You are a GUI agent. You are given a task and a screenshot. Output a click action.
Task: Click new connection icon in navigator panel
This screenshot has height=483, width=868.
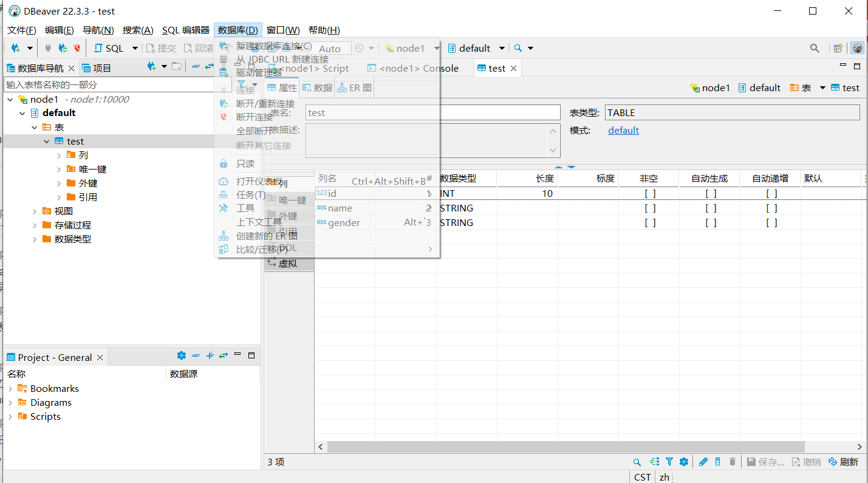click(x=152, y=67)
